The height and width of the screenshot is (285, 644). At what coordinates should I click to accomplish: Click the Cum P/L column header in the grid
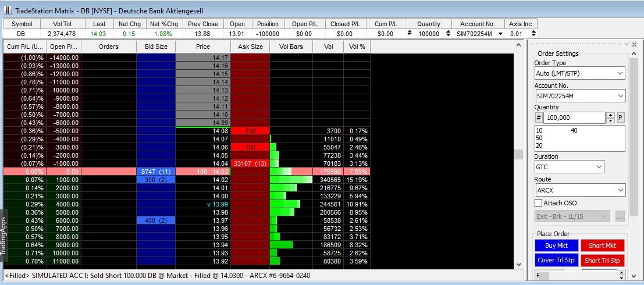(24, 47)
